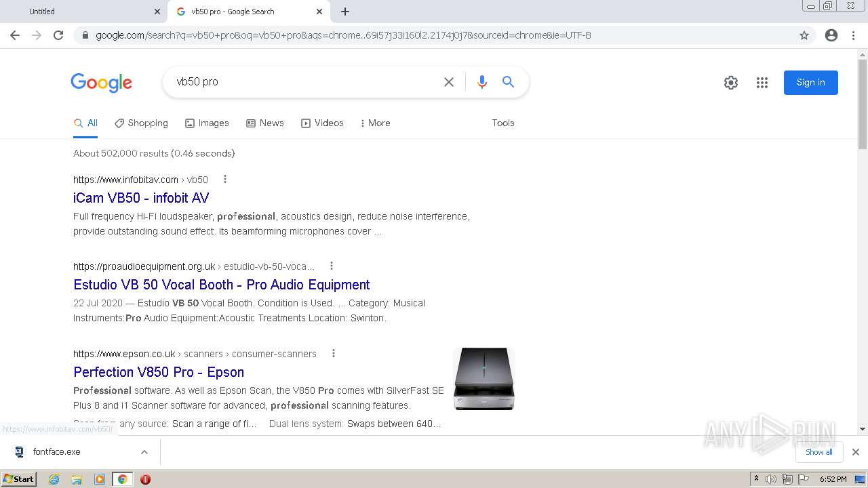Open Perfection V850 Pro - Epson result
The width and height of the screenshot is (868, 488).
(159, 372)
